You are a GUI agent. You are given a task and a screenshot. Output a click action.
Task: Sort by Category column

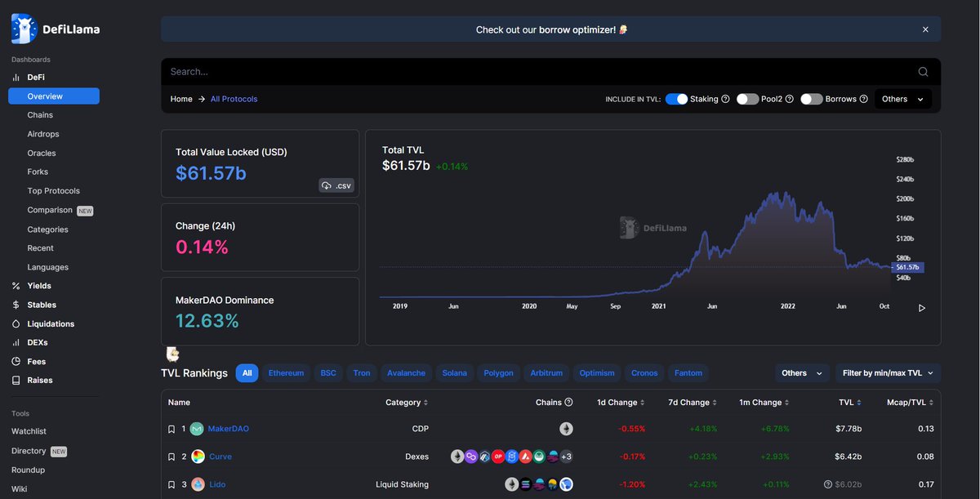(x=407, y=403)
